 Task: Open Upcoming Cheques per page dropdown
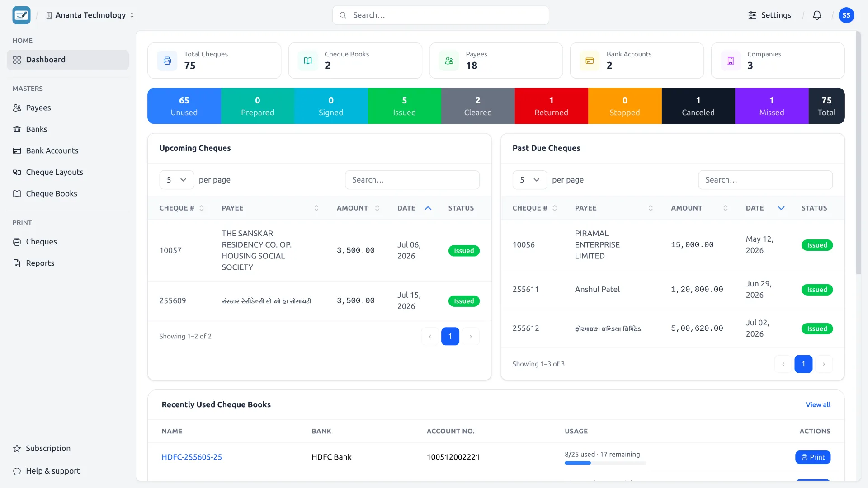click(x=177, y=180)
